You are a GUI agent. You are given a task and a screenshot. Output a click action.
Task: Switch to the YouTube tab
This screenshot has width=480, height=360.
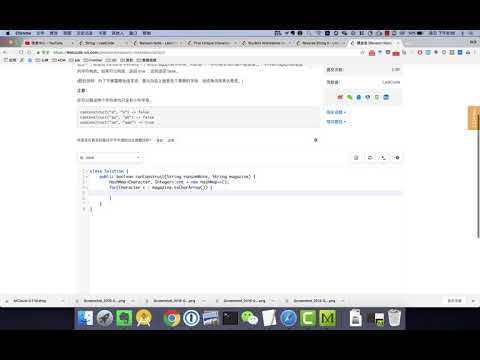click(49, 43)
